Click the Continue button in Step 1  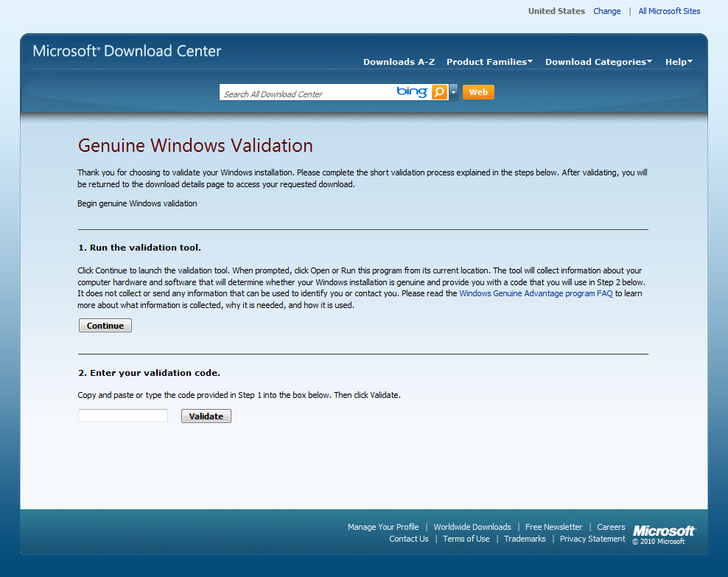105,326
